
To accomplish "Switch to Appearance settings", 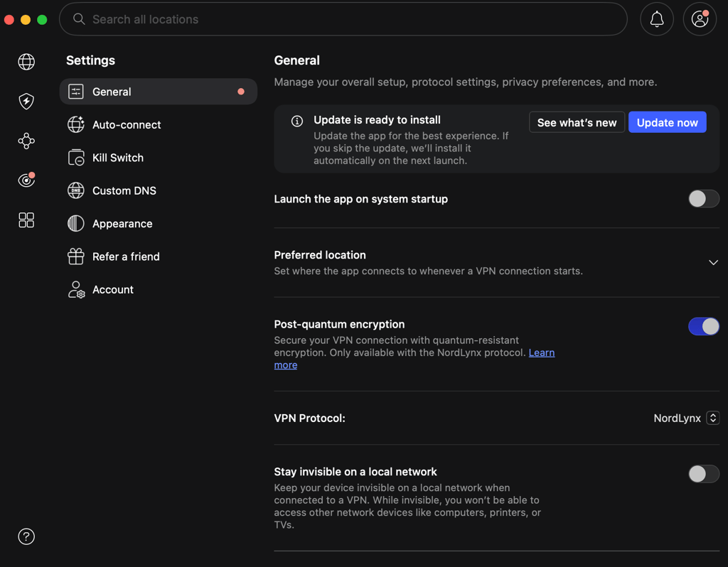I will [x=159, y=224].
